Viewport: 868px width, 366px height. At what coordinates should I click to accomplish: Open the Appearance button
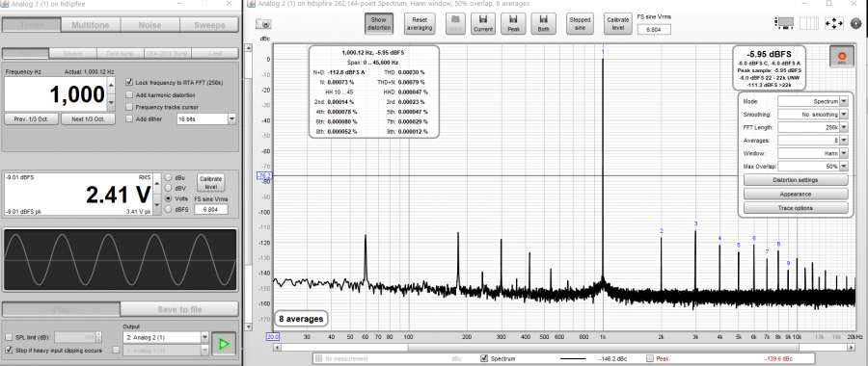pyautogui.click(x=796, y=194)
